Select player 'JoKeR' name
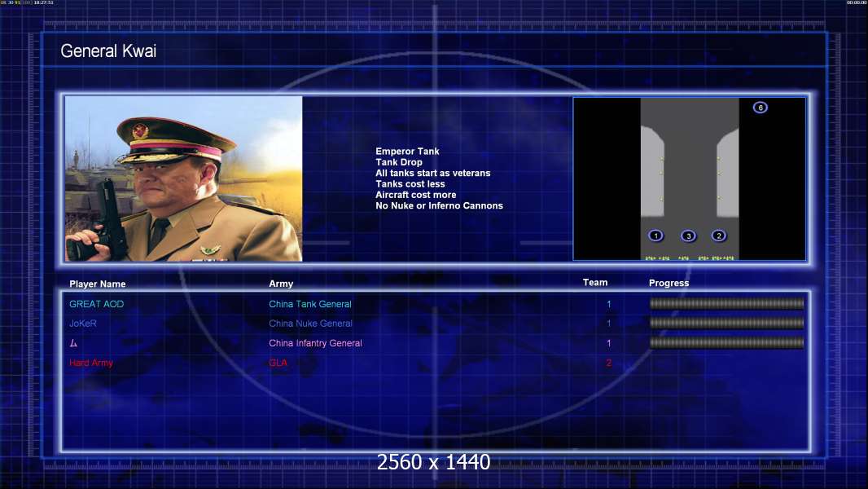The height and width of the screenshot is (489, 868). 83,324
